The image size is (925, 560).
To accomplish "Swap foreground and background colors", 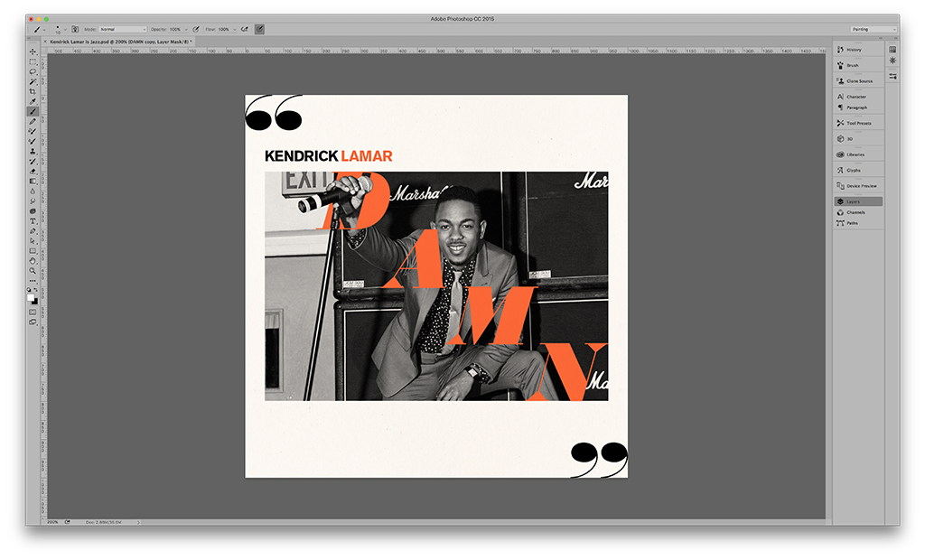I will point(35,290).
